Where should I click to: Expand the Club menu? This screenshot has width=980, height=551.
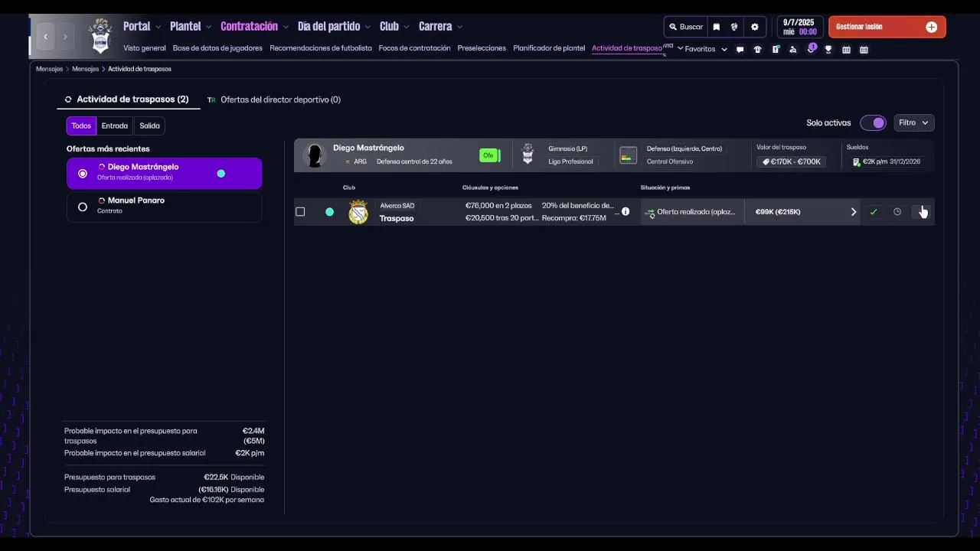tap(394, 26)
